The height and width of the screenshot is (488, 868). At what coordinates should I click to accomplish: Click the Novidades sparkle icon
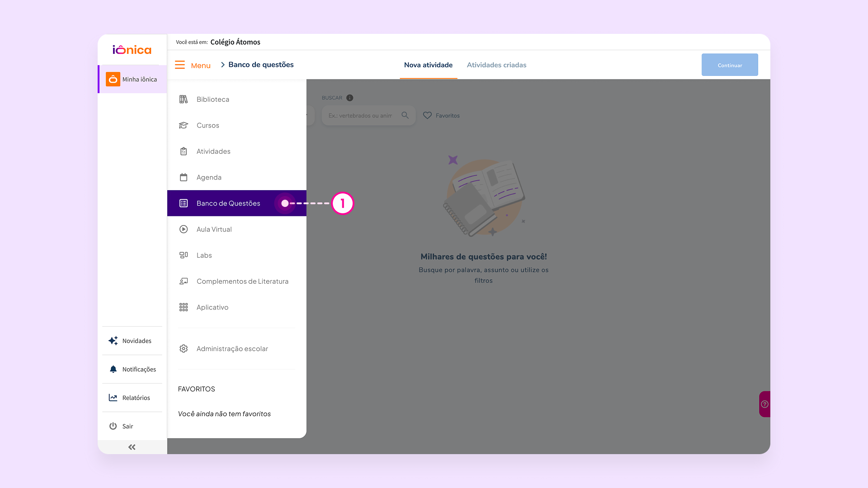[x=113, y=341]
